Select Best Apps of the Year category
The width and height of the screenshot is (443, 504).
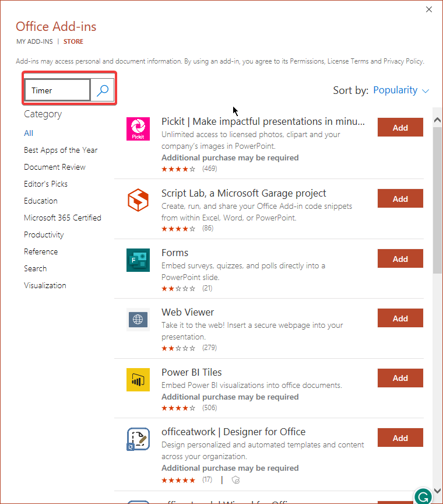point(61,150)
